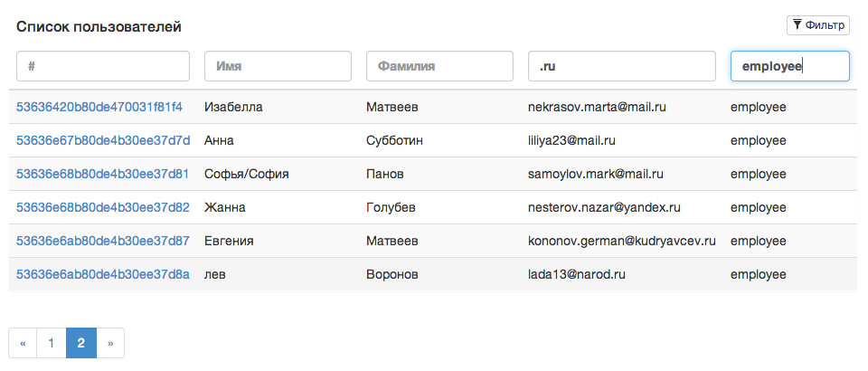
Task: Click the role filter containing employee
Action: 790,66
